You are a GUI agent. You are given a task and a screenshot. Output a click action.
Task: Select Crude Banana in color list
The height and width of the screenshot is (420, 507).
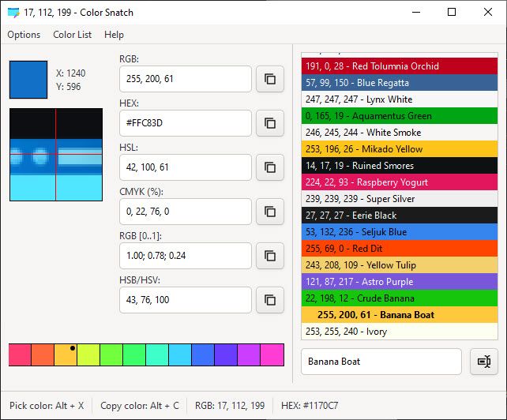point(400,298)
